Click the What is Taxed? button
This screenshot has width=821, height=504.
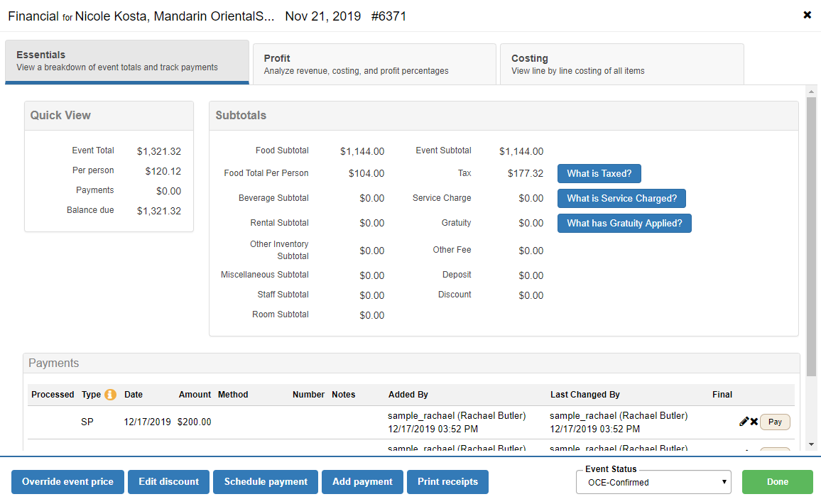pos(599,173)
